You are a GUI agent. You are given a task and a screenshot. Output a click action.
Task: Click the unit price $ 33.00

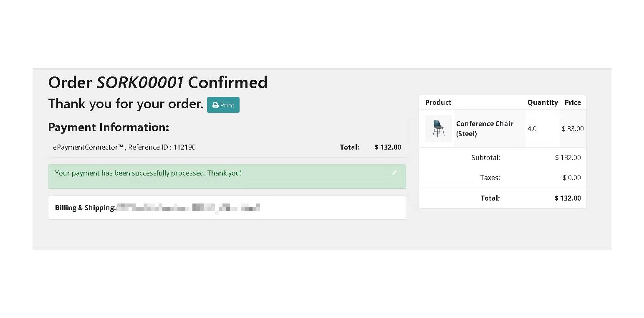(573, 129)
